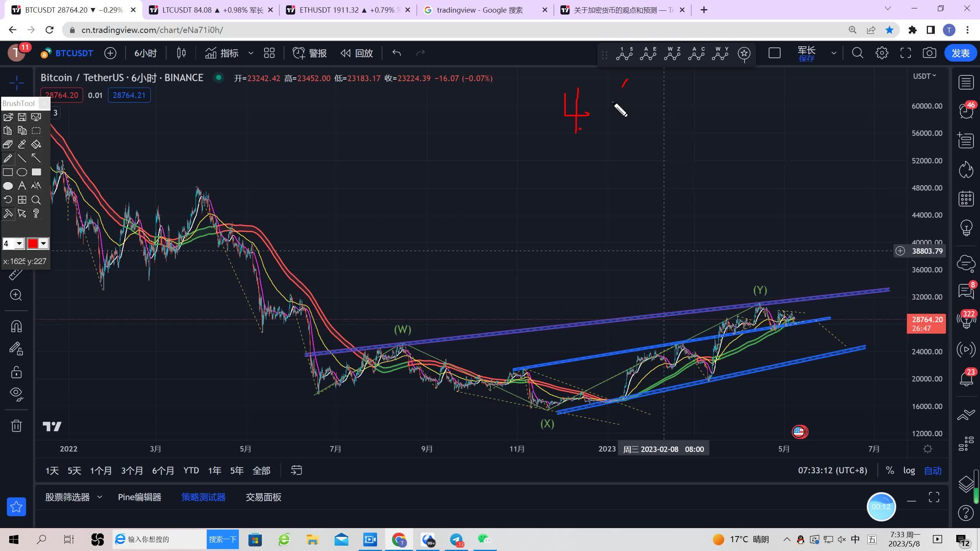Open BrushTool magnifier tool
Screen dimensions: 980x551
[36, 200]
